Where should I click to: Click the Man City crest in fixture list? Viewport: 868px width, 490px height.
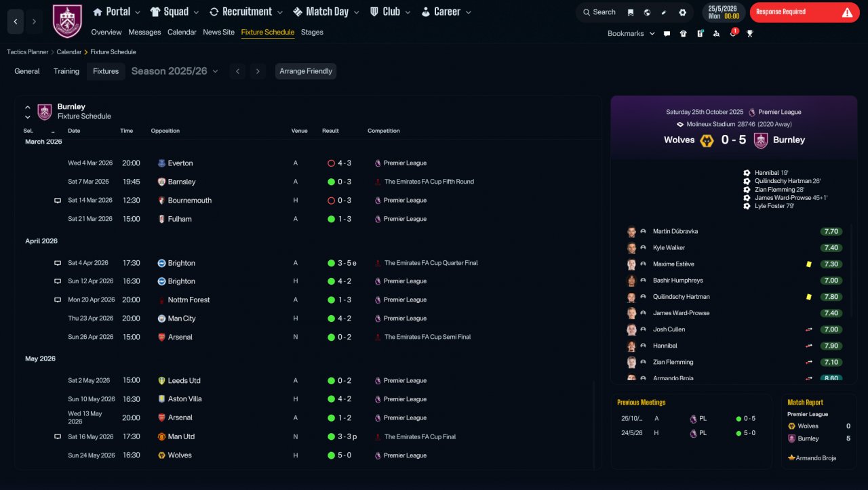tap(161, 319)
